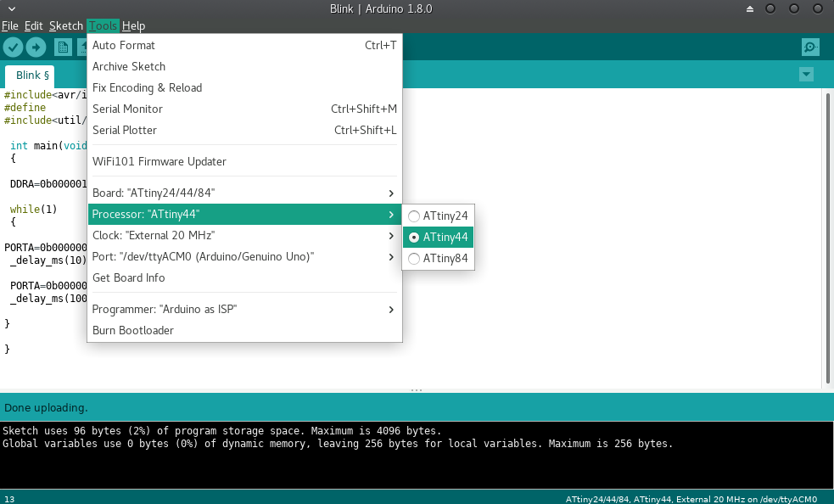Open Serial Monitor magnifier icon in toolbar
834x504 pixels.
810,48
